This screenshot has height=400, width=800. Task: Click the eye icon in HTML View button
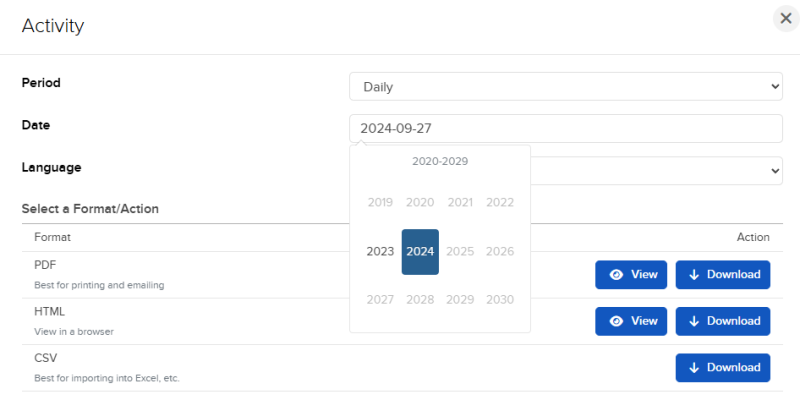pyautogui.click(x=616, y=321)
